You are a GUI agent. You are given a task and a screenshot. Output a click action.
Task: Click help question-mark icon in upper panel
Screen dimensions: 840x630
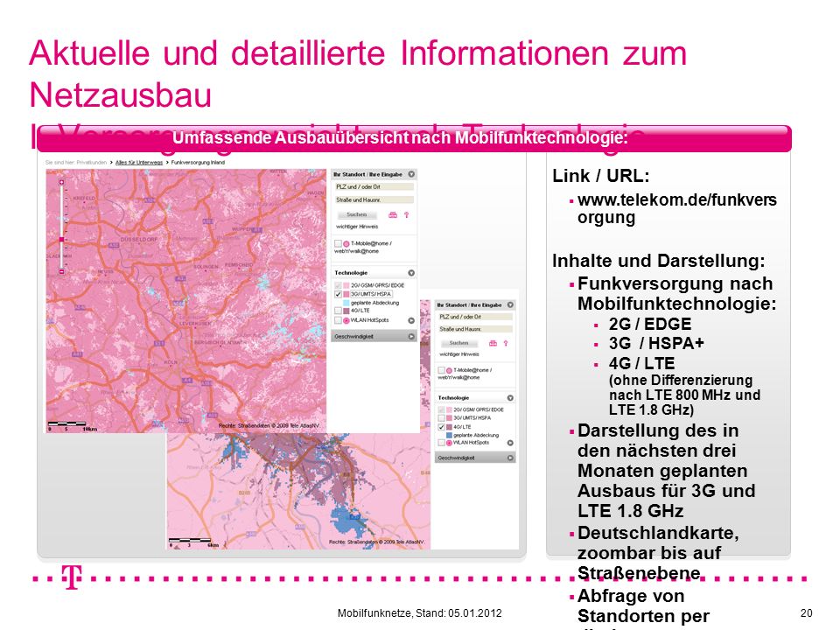point(407,215)
